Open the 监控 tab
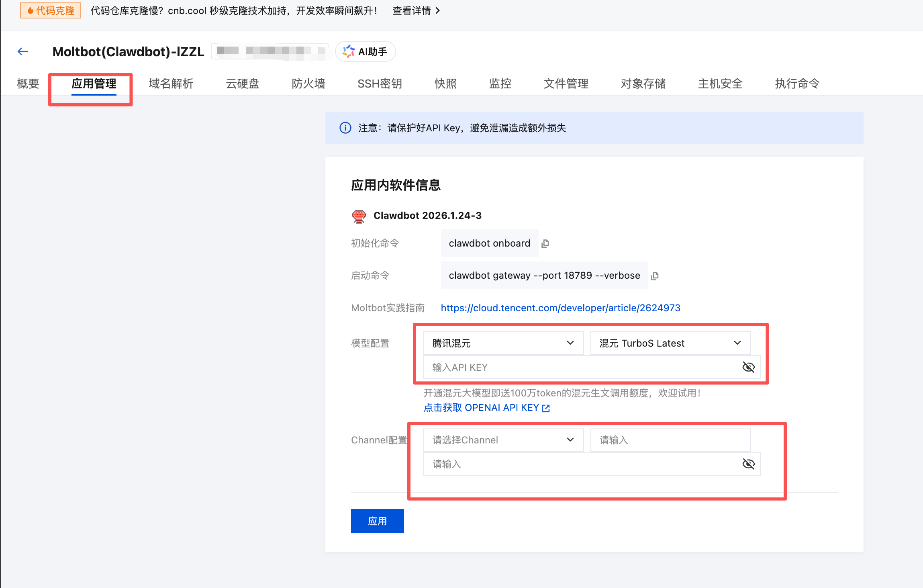 [x=500, y=84]
